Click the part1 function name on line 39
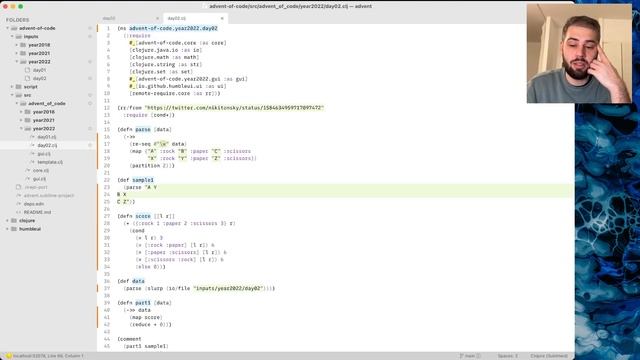The image size is (640, 360). (143, 303)
